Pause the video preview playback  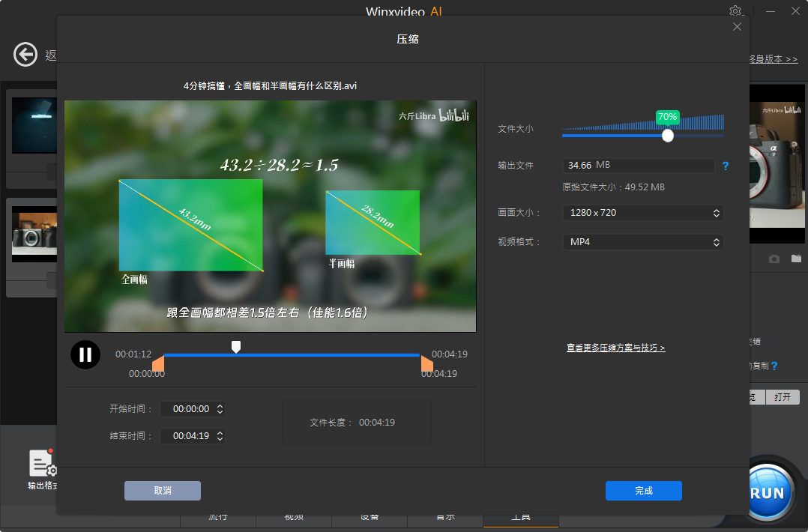[x=85, y=354]
